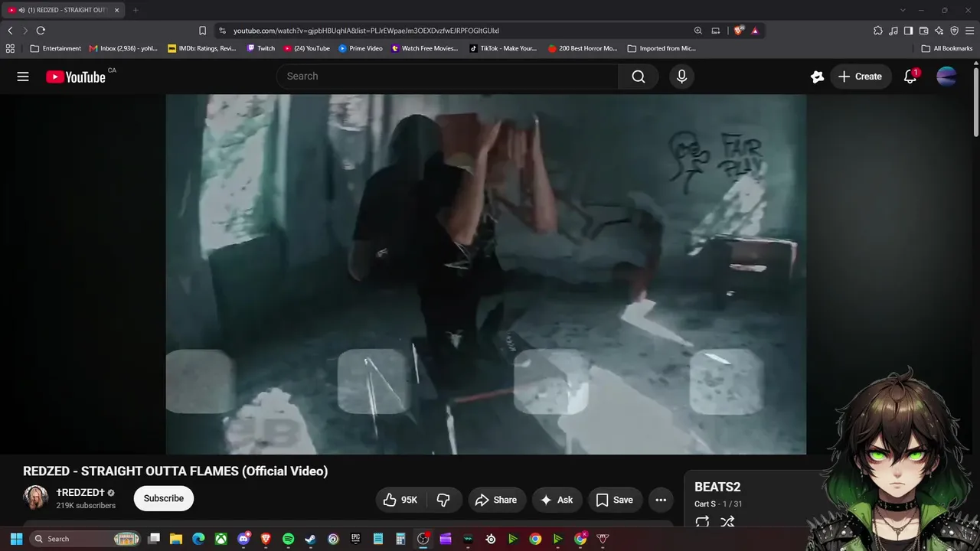980x551 pixels.
Task: Open YouTube notifications bell
Action: point(910,77)
